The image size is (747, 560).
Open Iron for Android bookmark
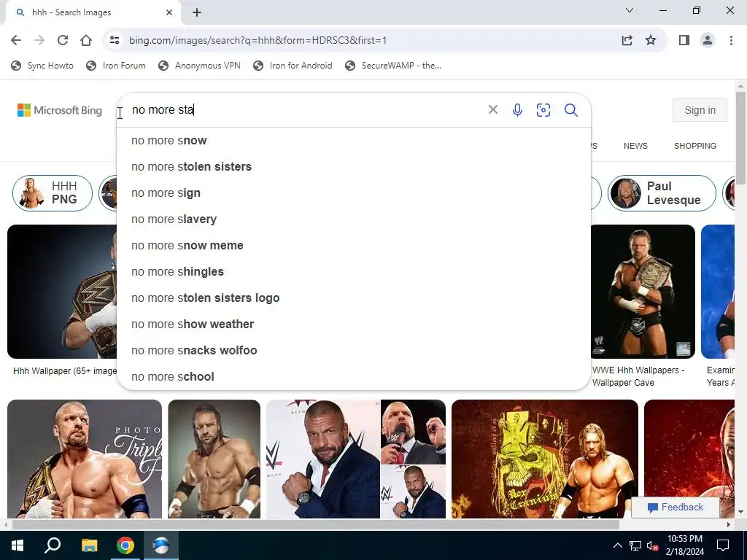coord(293,66)
